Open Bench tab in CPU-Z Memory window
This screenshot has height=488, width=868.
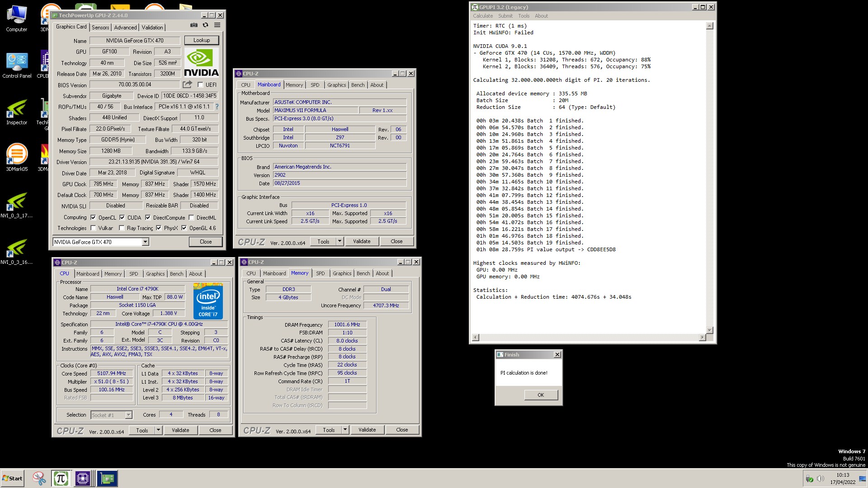point(363,273)
